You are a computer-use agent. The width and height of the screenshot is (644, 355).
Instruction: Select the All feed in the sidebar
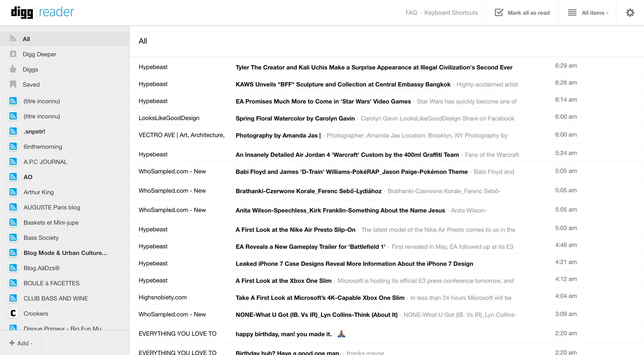[26, 39]
